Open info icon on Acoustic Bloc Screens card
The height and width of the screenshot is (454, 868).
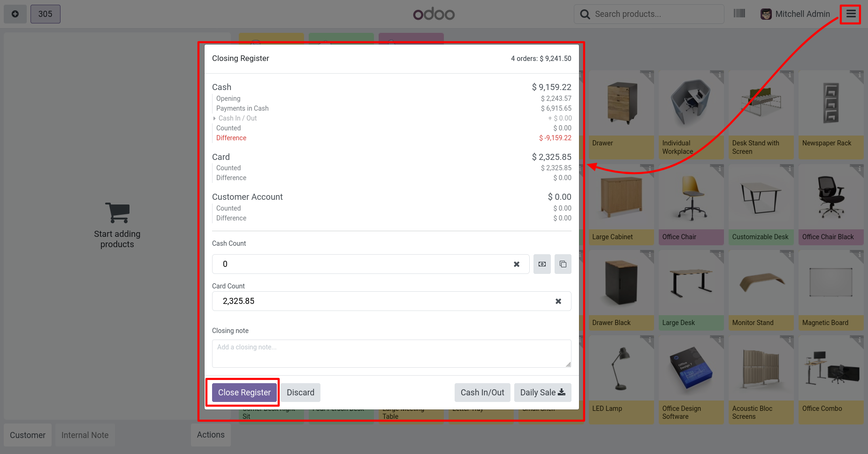[x=789, y=340]
